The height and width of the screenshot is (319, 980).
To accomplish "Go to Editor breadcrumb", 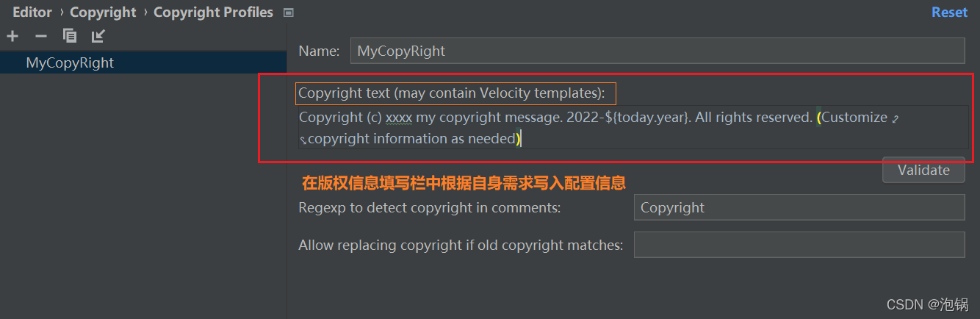I will [x=32, y=12].
